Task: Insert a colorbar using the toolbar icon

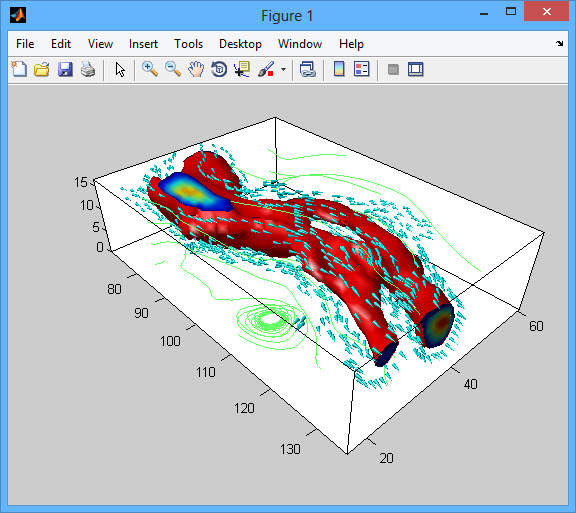Action: pos(339,69)
